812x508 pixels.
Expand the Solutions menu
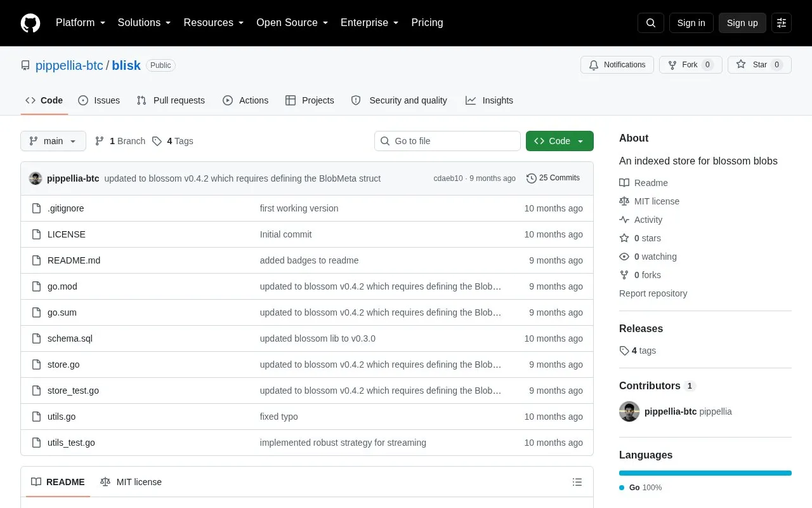144,23
